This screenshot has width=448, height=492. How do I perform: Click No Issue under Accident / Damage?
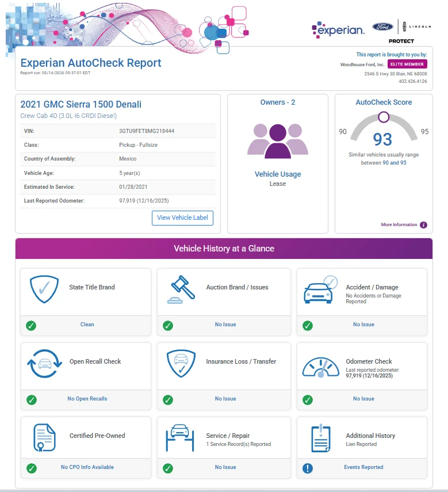[x=363, y=325]
